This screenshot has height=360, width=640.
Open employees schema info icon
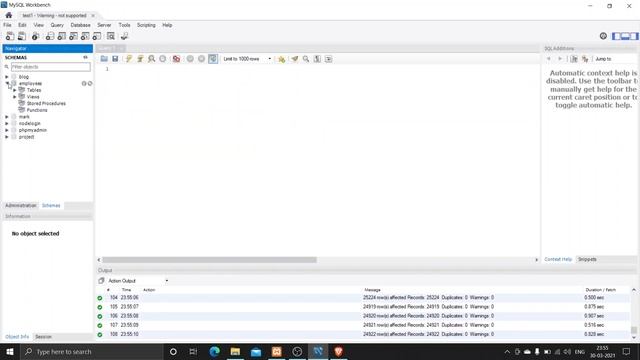point(84,83)
